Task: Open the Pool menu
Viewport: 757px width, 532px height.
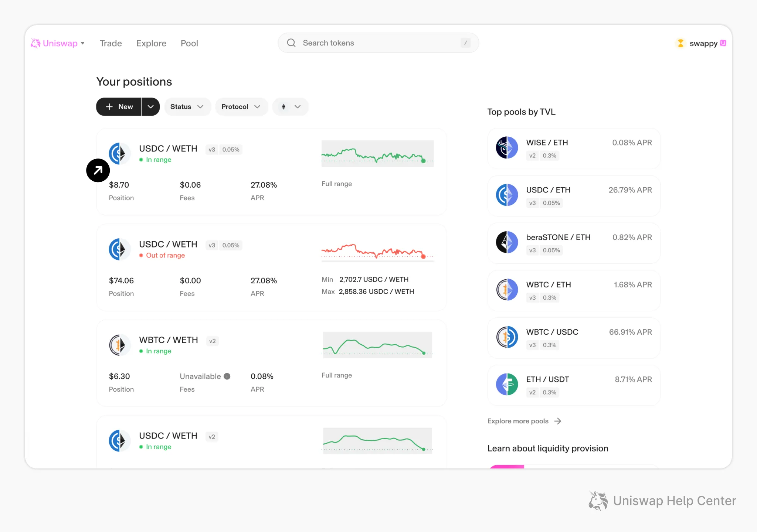Action: tap(189, 43)
